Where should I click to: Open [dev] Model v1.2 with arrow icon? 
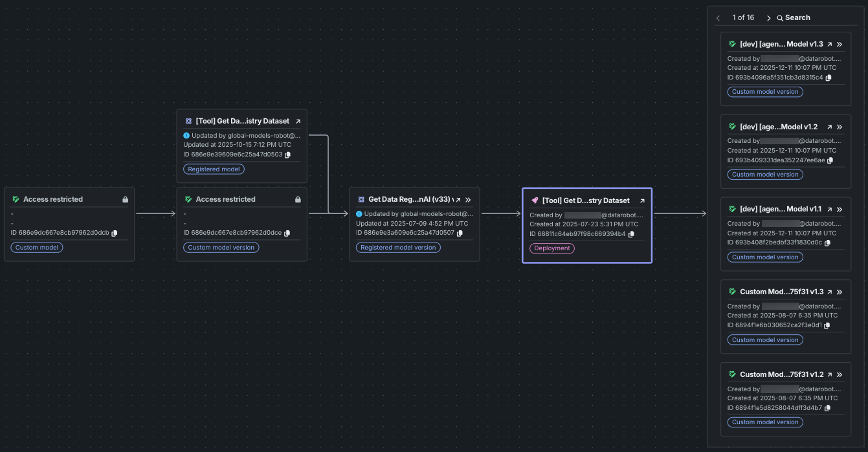tap(829, 127)
